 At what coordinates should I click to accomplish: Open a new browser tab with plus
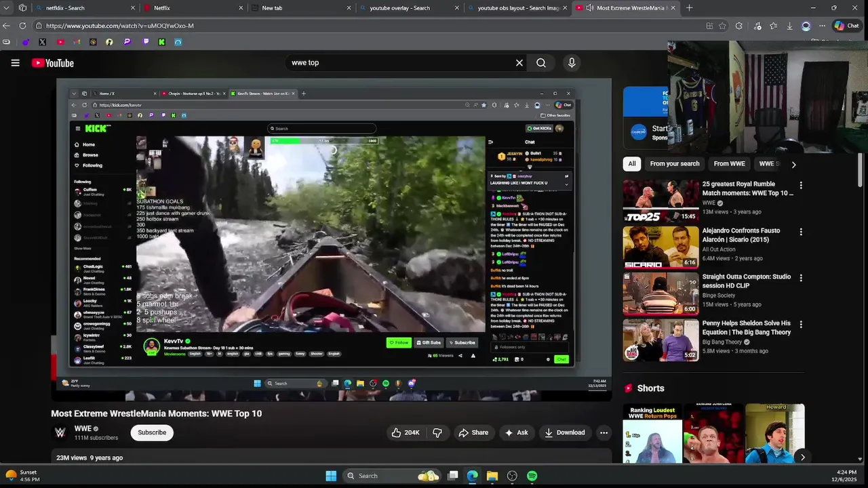coord(689,8)
